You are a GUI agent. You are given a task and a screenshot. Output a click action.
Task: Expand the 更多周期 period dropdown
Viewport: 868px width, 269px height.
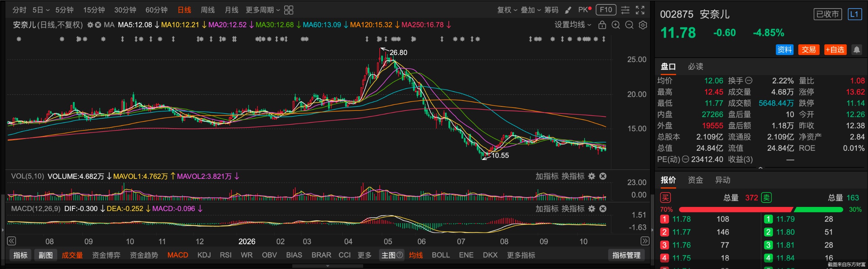(x=263, y=10)
